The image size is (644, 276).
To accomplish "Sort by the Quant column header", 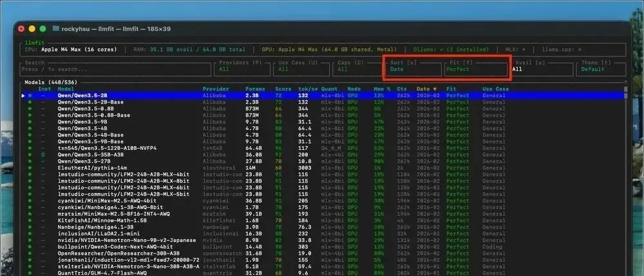I will point(329,89).
